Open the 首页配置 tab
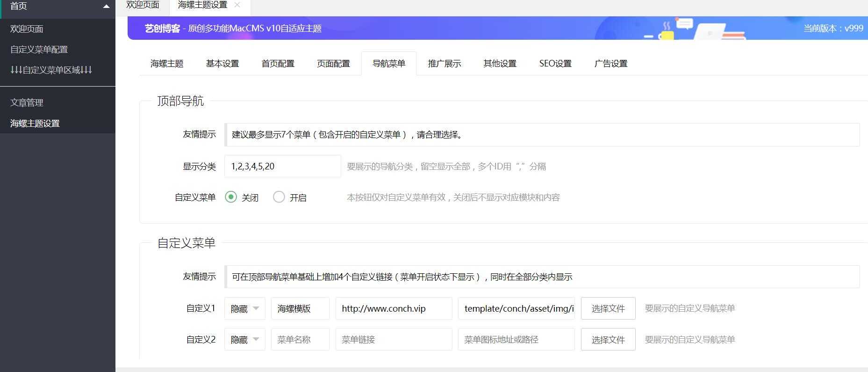Viewport: 868px width, 372px height. coord(278,63)
